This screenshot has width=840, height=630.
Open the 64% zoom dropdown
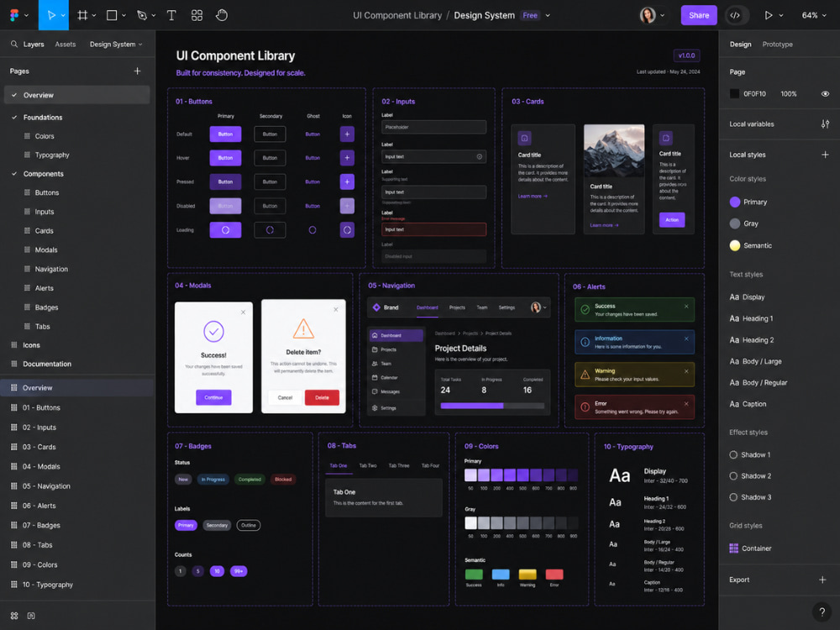814,15
